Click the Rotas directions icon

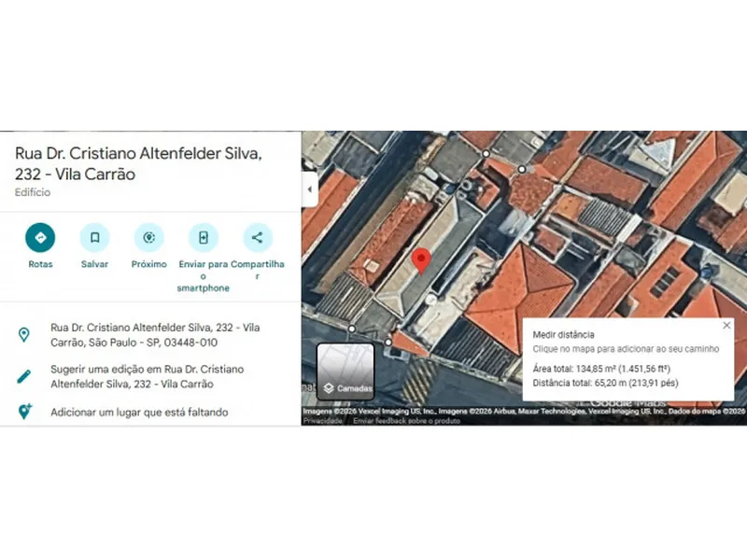click(x=40, y=238)
